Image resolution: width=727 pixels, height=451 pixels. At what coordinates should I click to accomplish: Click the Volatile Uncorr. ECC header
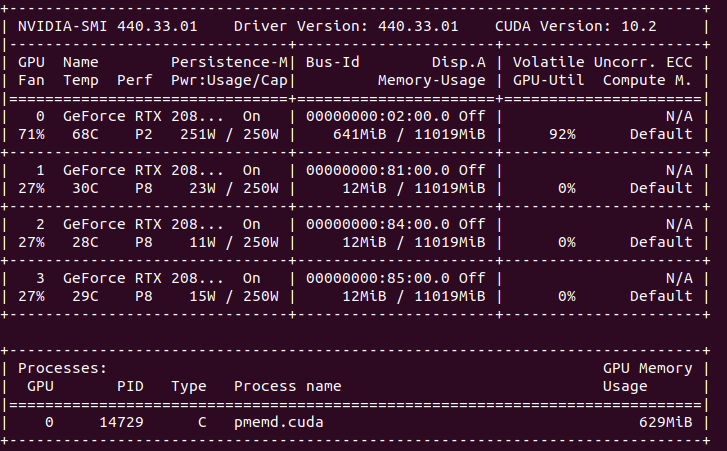pyautogui.click(x=602, y=62)
